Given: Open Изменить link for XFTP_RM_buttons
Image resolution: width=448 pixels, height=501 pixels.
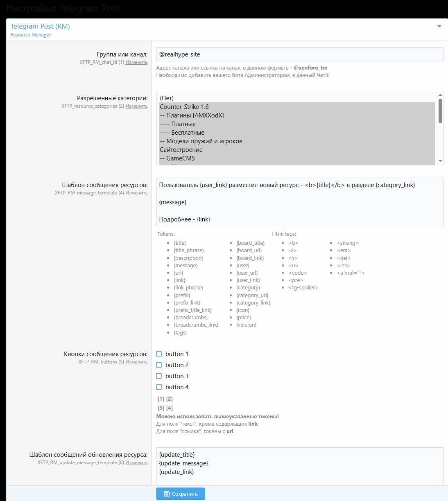Looking at the screenshot, I should 136,362.
